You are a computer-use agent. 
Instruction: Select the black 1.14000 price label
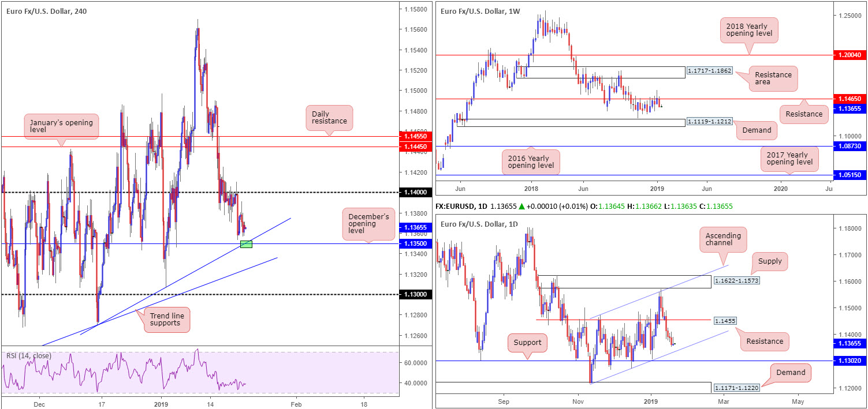click(415, 193)
